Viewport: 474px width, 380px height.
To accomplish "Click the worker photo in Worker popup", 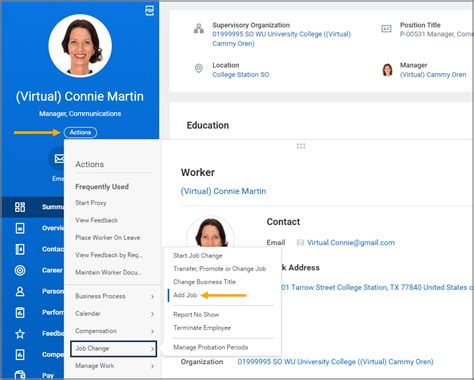I will click(210, 231).
